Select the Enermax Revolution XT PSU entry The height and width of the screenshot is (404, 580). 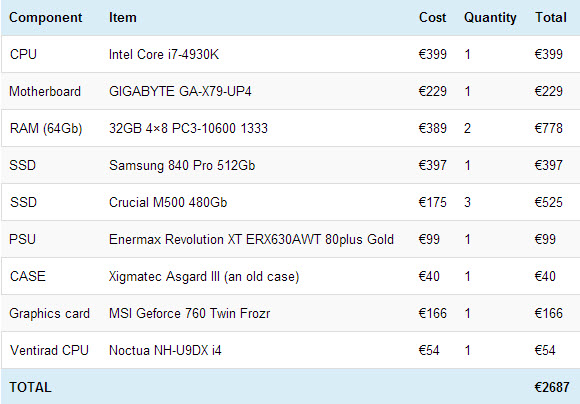[251, 239]
